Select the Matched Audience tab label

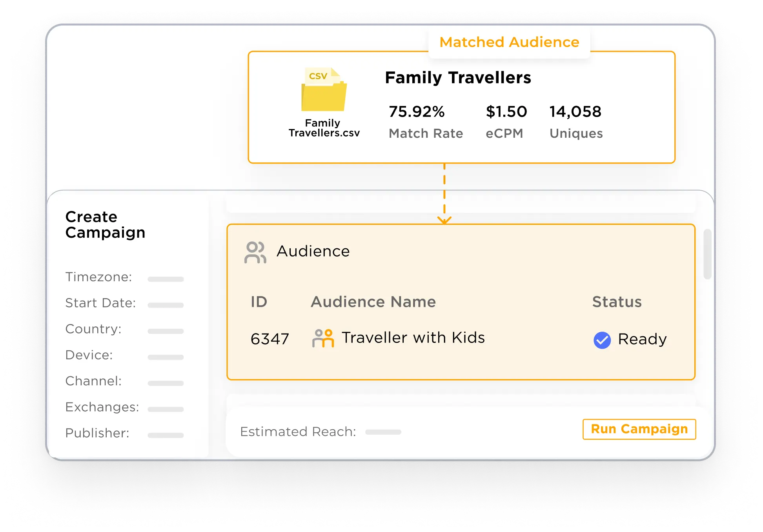tap(509, 42)
